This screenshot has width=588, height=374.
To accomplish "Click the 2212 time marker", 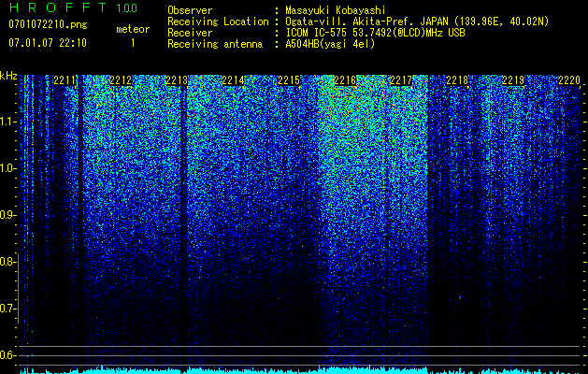I will click(x=121, y=80).
